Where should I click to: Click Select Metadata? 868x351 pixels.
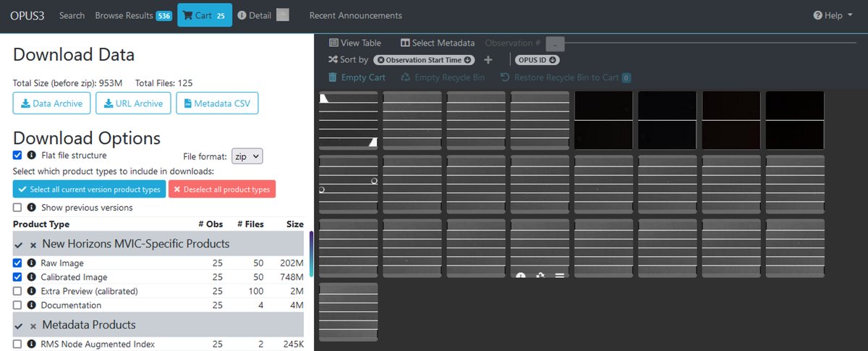pyautogui.click(x=438, y=43)
